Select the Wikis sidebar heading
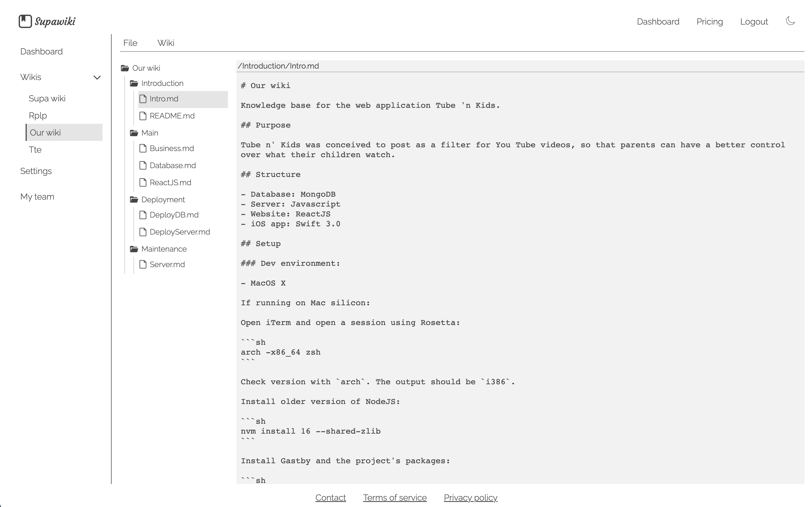Image resolution: width=812 pixels, height=507 pixels. pyautogui.click(x=31, y=77)
